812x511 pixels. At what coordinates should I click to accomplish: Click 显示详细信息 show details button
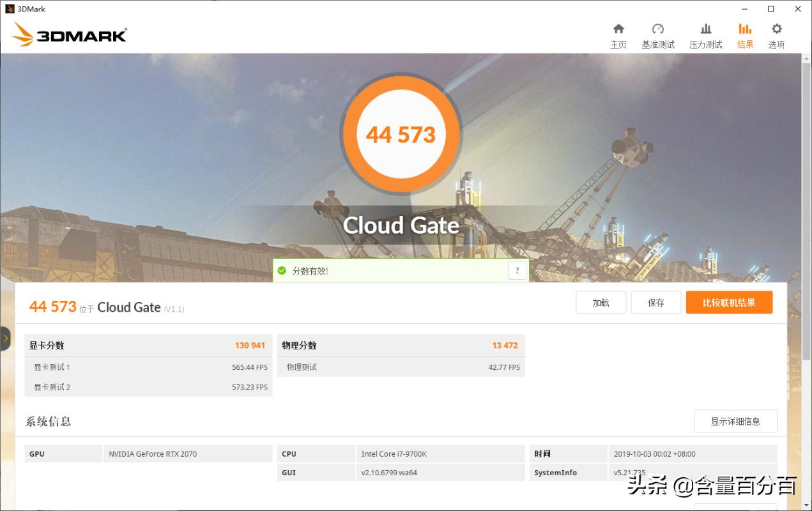(735, 422)
